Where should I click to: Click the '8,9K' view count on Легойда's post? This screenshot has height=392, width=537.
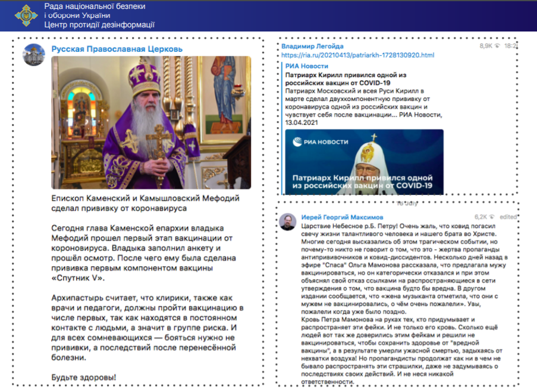click(486, 46)
